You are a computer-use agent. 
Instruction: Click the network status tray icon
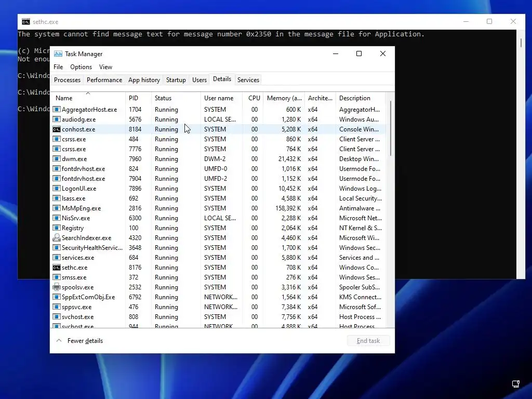coord(516,384)
